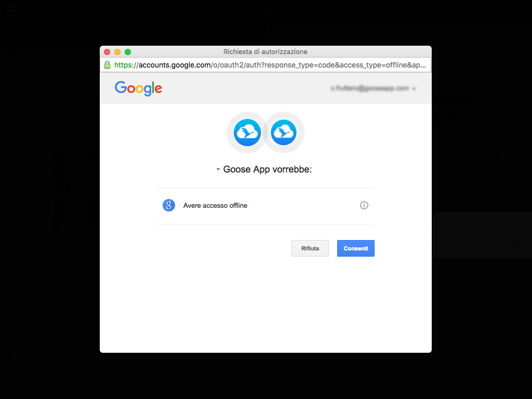Expand the triangle beside Goose App vorrebbe
This screenshot has width=532, height=399.
point(218,169)
